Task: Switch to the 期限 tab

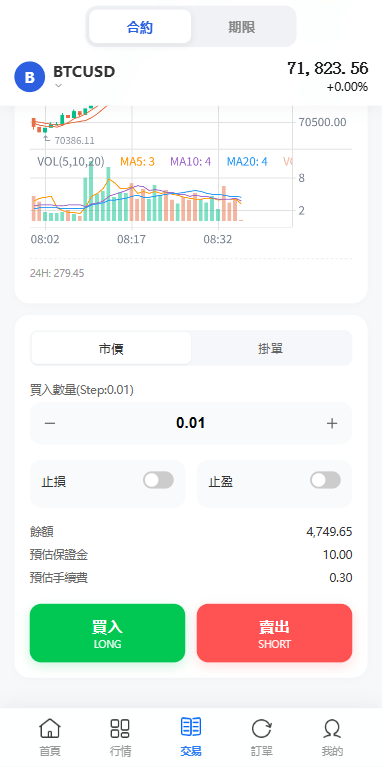Action: 242,27
